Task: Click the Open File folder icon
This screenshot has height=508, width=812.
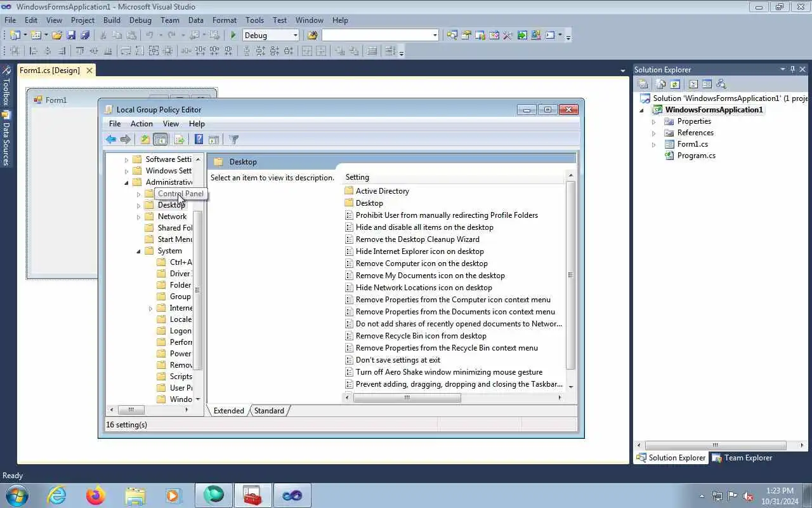Action: 57,36
